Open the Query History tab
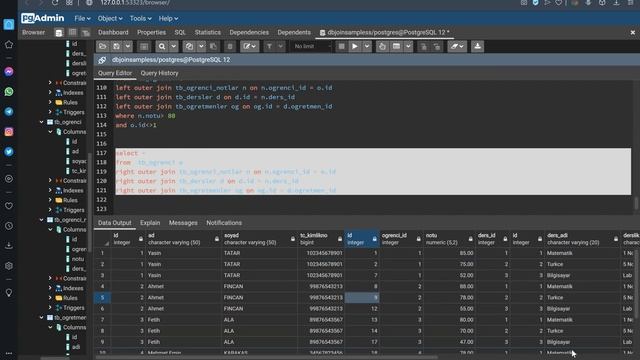Screen dimensions: 640x360 [160, 73]
